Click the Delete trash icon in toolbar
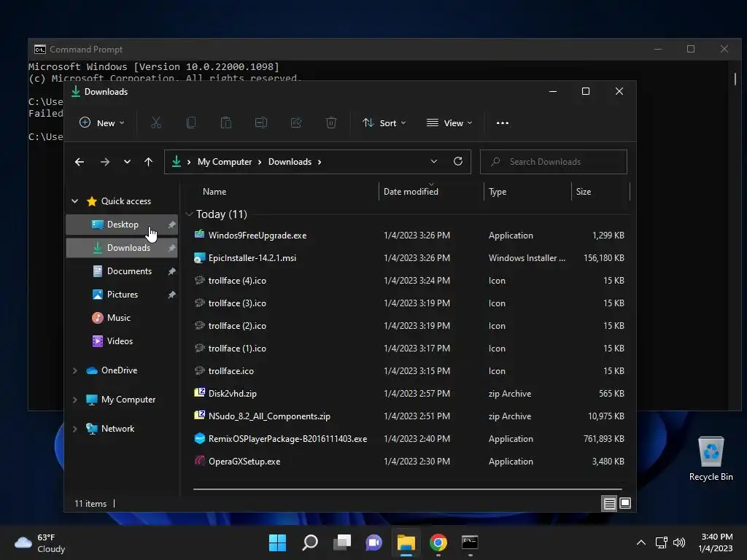Viewport: 747px width, 560px height. coord(331,122)
